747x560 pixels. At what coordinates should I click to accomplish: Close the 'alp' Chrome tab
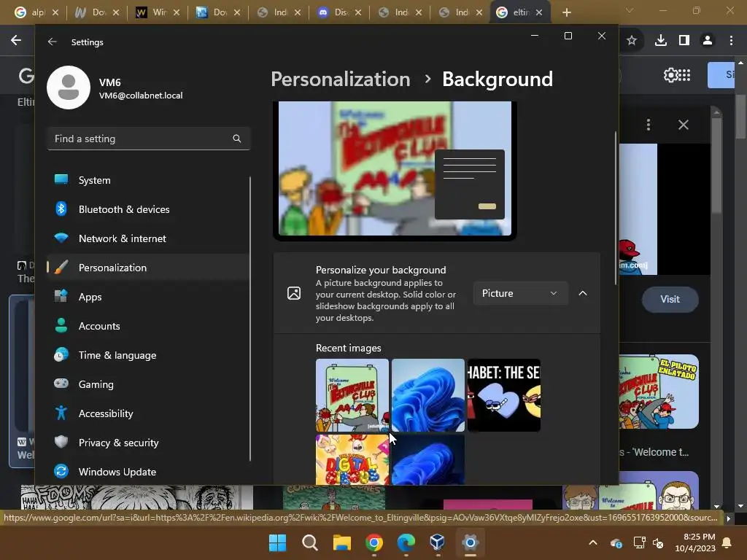click(55, 12)
